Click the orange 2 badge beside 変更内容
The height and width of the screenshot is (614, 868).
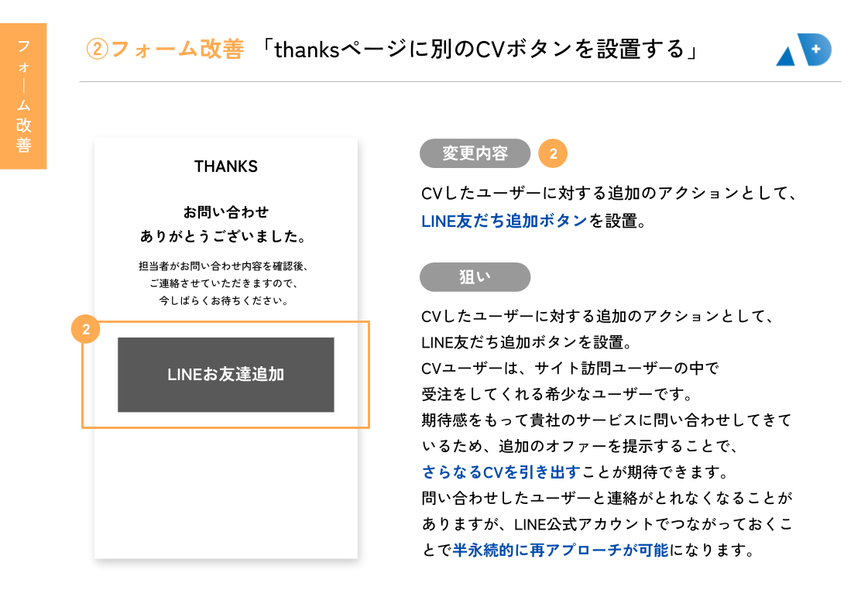553,154
